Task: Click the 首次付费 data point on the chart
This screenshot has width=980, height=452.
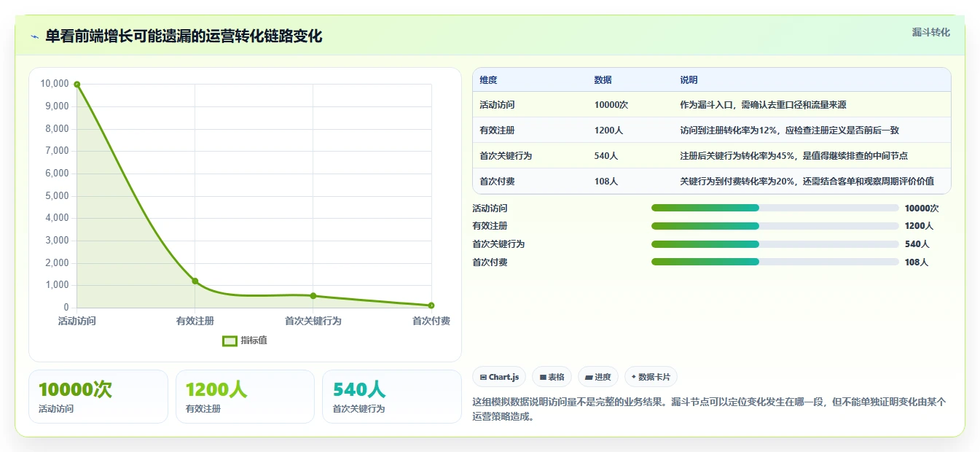Action: click(431, 305)
